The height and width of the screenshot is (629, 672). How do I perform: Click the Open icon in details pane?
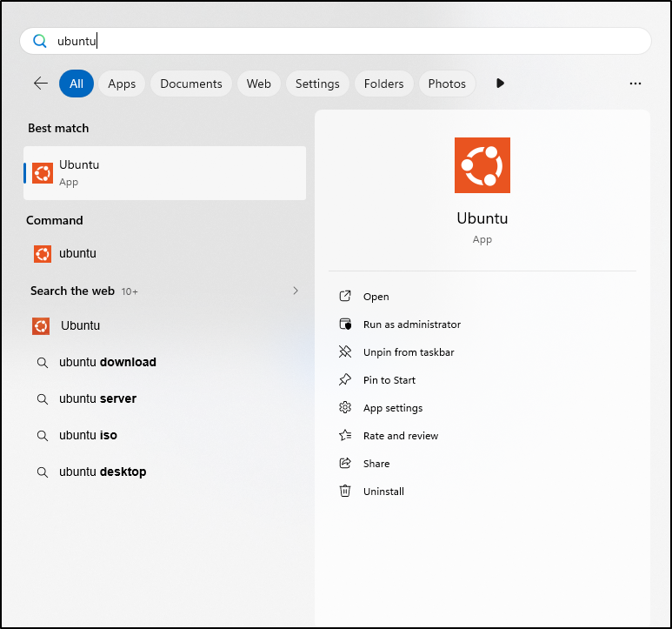(x=345, y=297)
